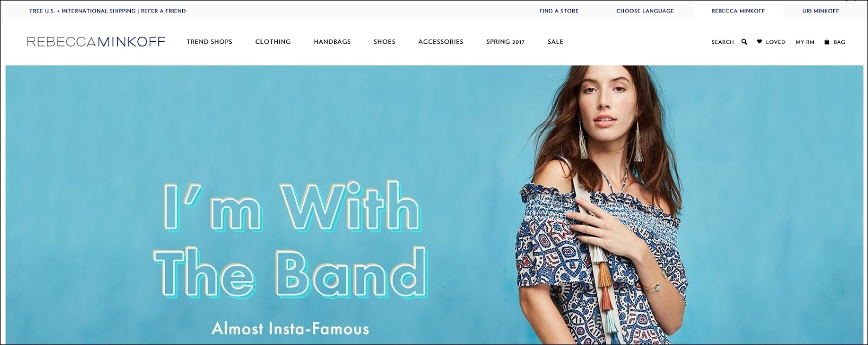Open the Clothing menu
The width and height of the screenshot is (868, 345).
point(273,42)
